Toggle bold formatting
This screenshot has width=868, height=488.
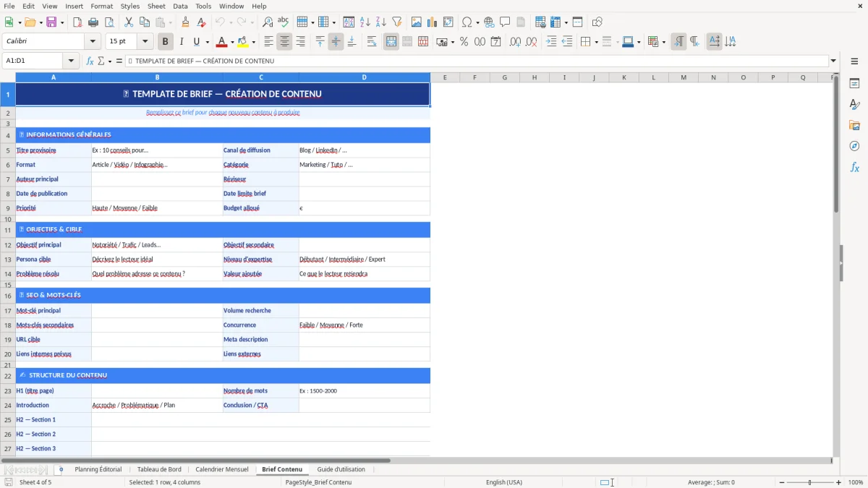tap(165, 41)
